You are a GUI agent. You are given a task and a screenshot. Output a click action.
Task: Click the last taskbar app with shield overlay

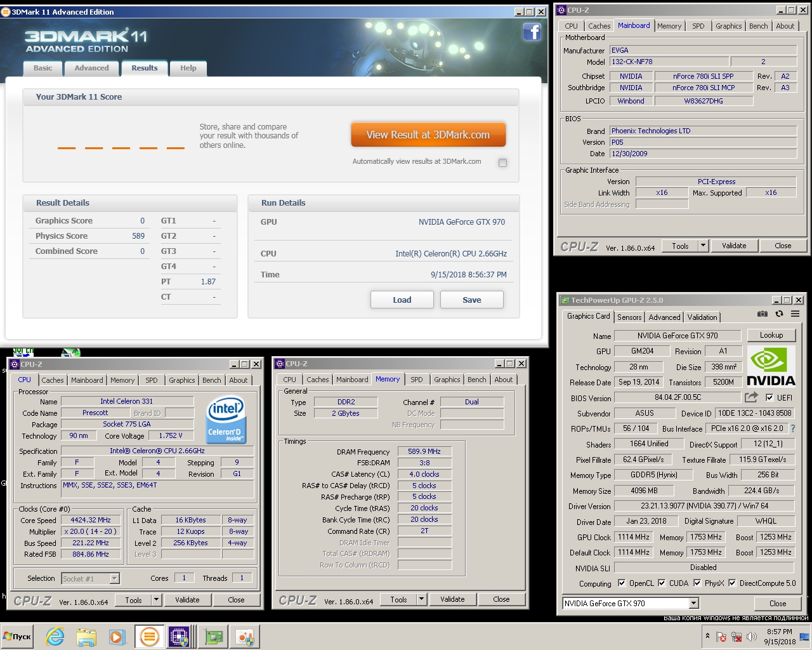tap(245, 637)
